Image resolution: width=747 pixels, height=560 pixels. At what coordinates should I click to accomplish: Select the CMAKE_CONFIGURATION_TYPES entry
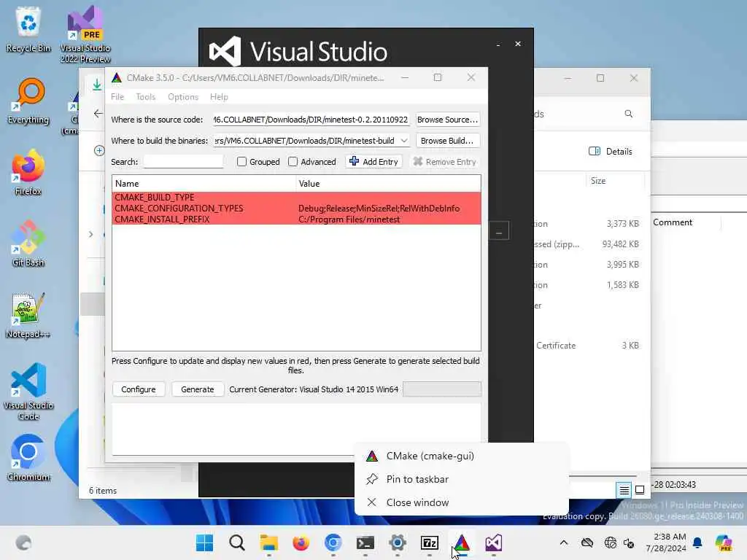(296, 208)
